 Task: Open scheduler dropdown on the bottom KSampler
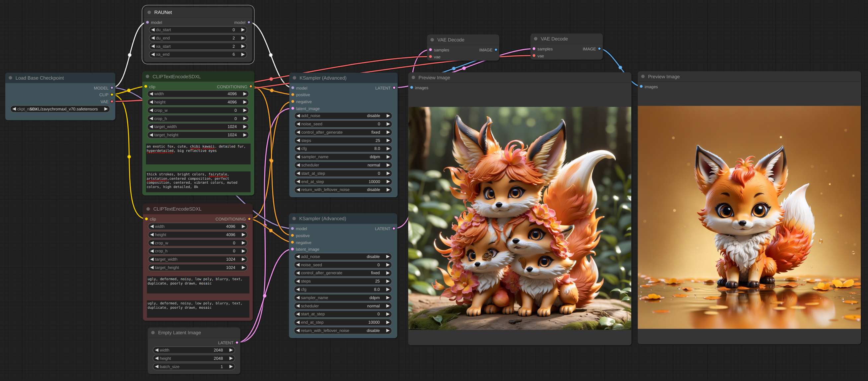pos(343,306)
